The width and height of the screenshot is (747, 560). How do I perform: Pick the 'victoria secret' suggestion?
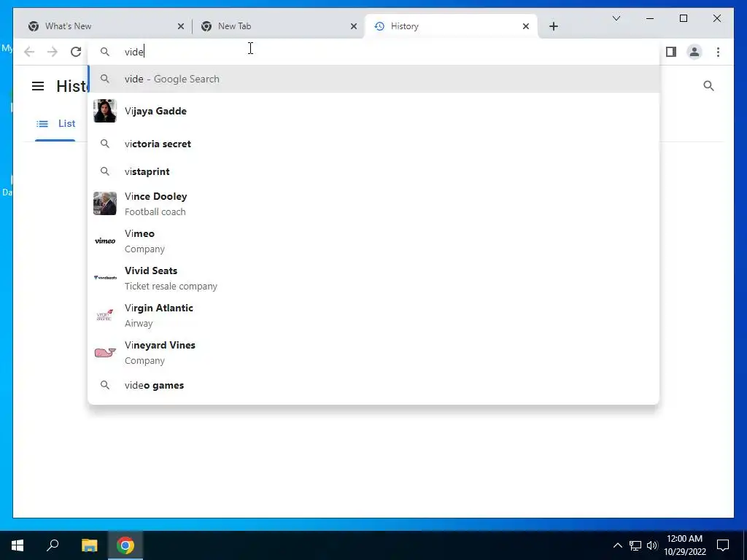(x=373, y=144)
